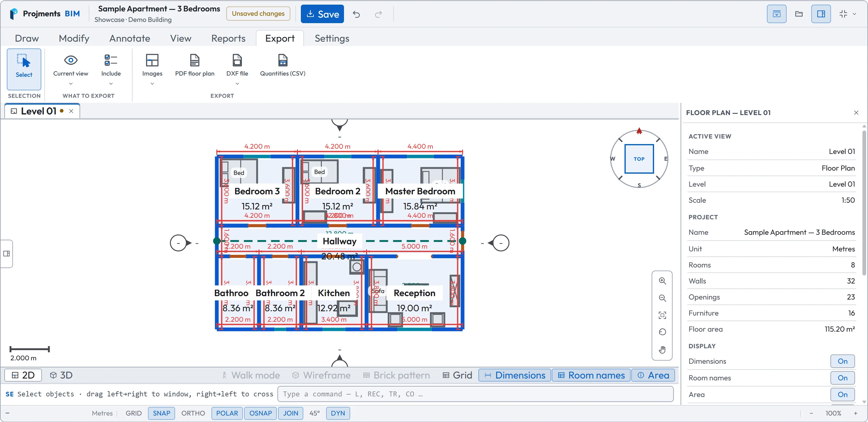Click the Images export icon
This screenshot has width=868, height=422.
click(x=152, y=60)
